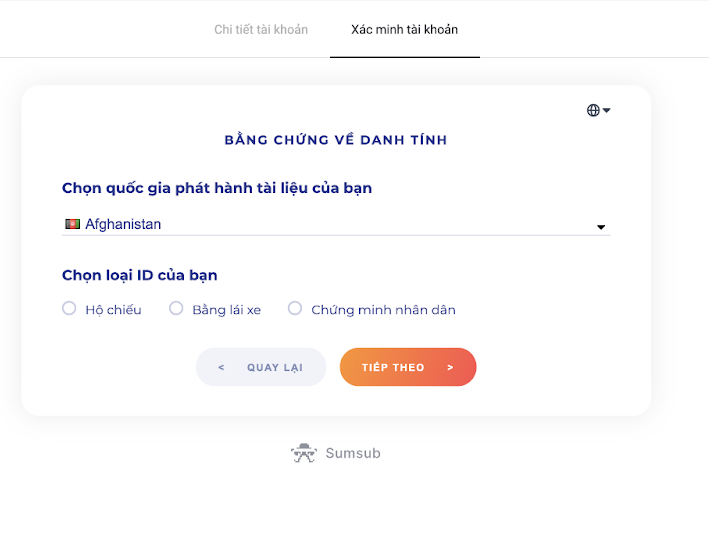This screenshot has width=709, height=539.
Task: Click the Sumsub mascot logo icon
Action: 304,453
